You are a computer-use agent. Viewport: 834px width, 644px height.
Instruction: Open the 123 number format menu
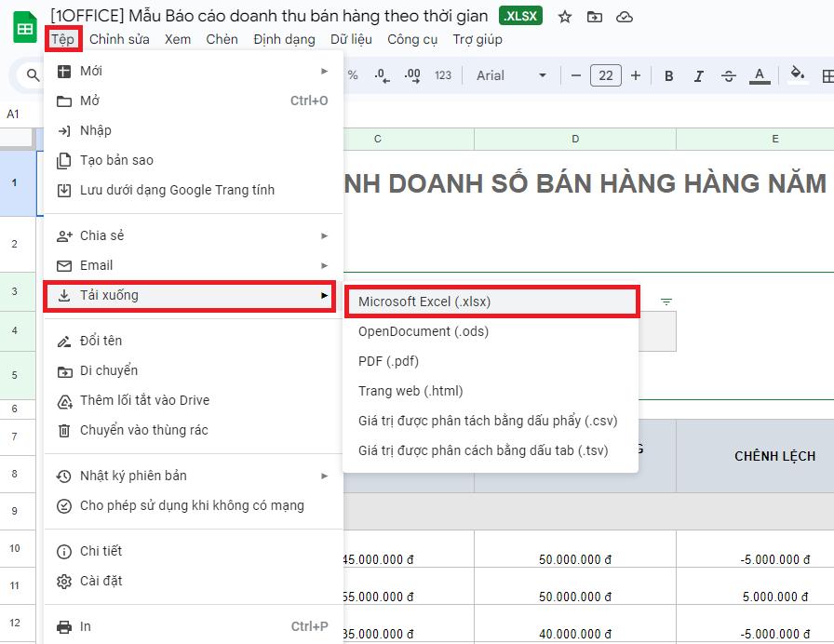(443, 75)
